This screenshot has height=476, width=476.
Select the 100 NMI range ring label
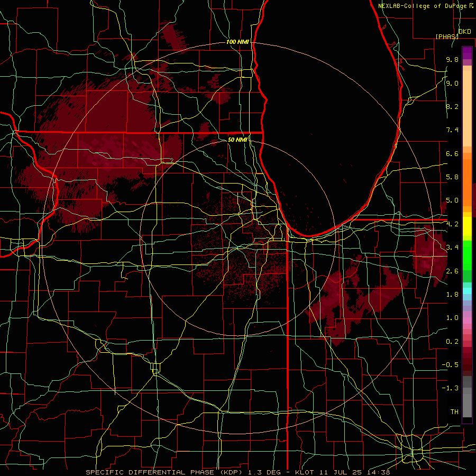tap(237, 42)
